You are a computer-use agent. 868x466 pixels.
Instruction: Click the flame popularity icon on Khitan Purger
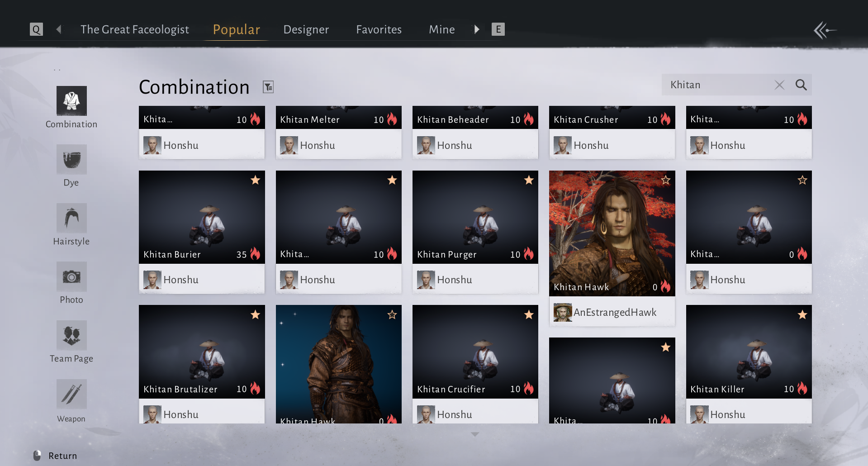click(529, 254)
